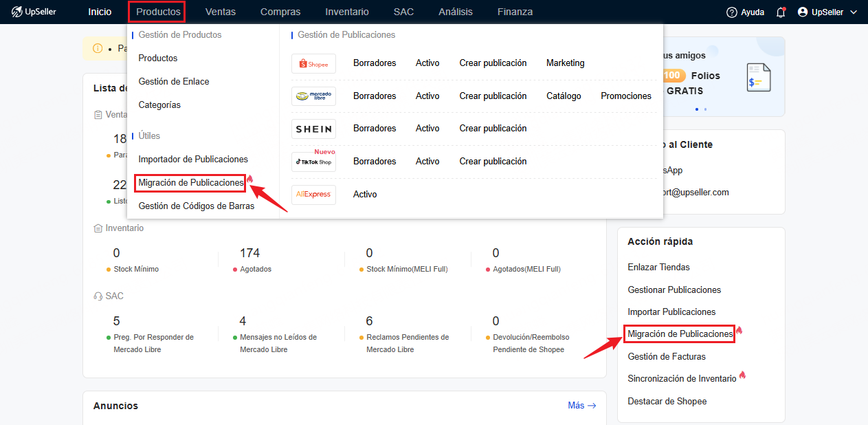Open Migración de Publicaciones under Útiles
868x425 pixels.
coord(190,183)
